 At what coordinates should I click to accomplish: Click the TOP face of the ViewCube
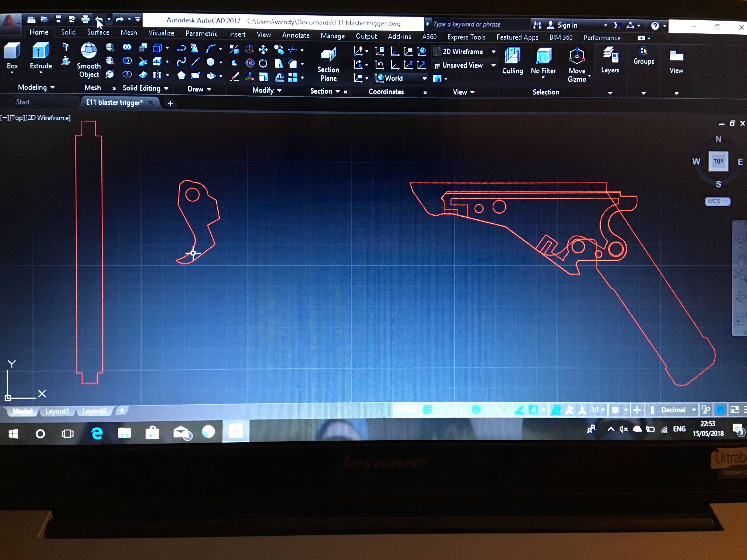tap(718, 161)
